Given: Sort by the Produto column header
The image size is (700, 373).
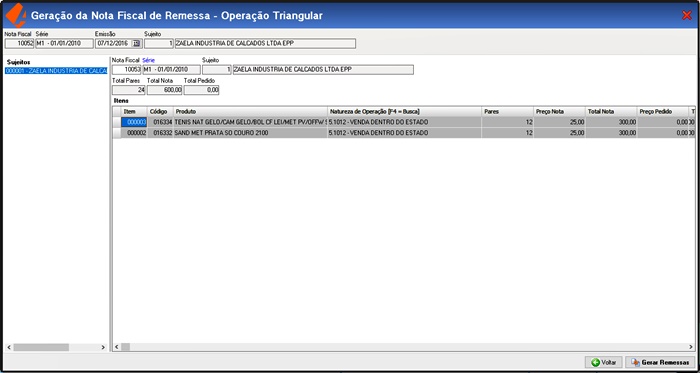Looking at the screenshot, I should click(x=250, y=111).
